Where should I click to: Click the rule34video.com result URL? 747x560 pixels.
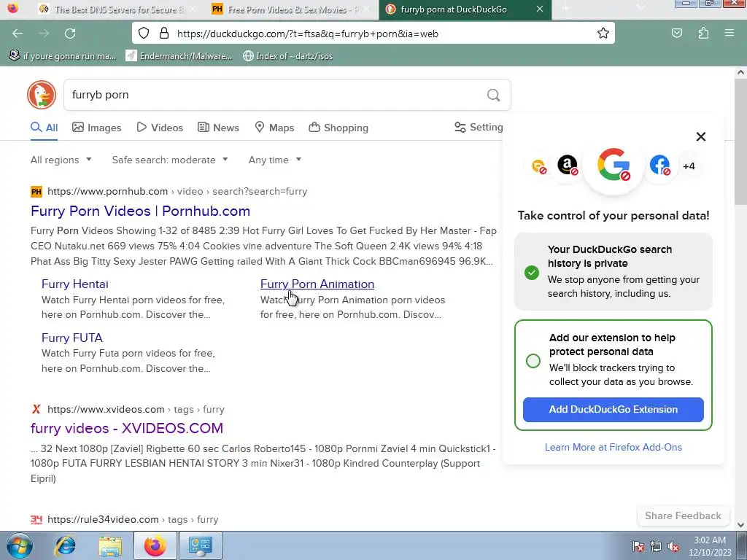click(x=133, y=519)
